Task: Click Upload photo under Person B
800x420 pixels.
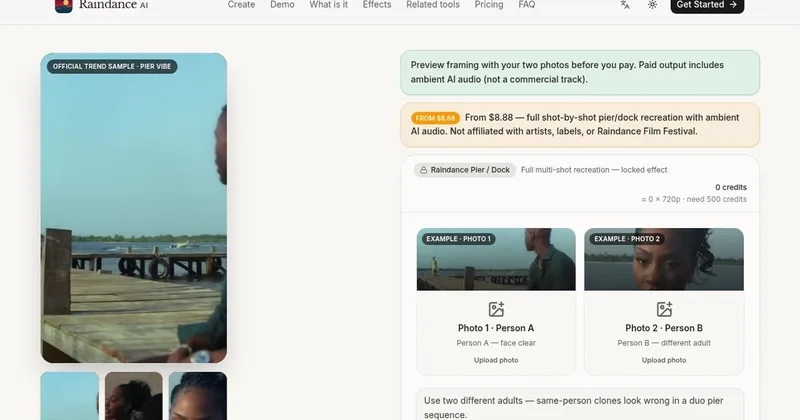Action: [x=664, y=360]
